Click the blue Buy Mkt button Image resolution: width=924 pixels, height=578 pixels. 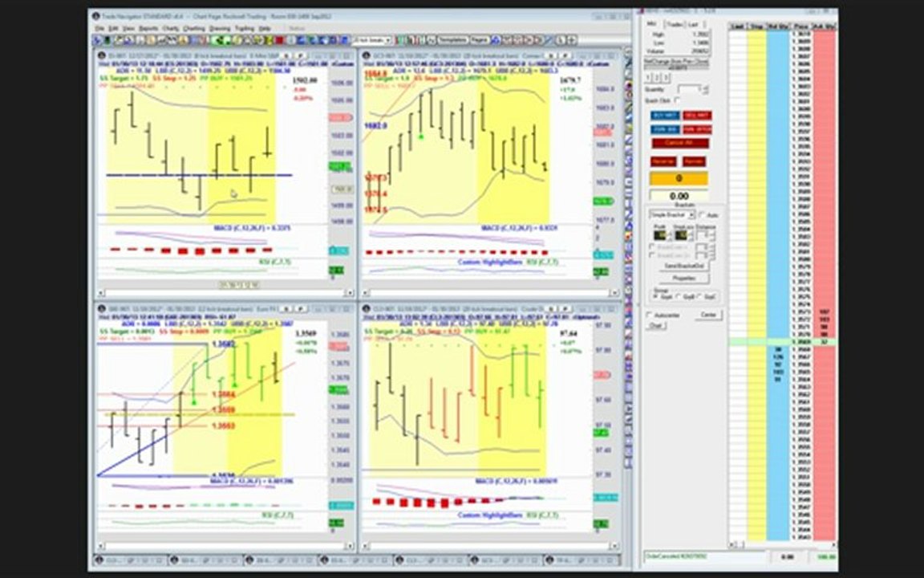(665, 116)
